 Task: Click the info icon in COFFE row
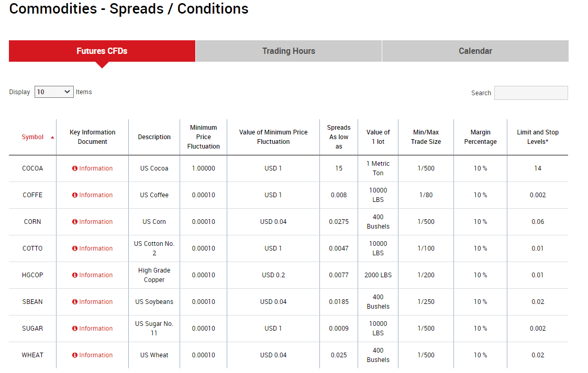75,195
